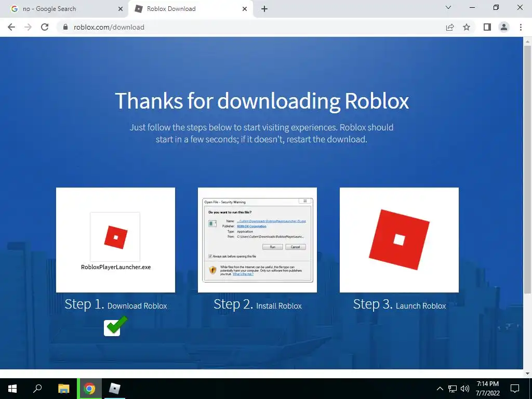Viewport: 532px width, 399px height.
Task: Click the scrollbar down arrow
Action: pos(527,374)
